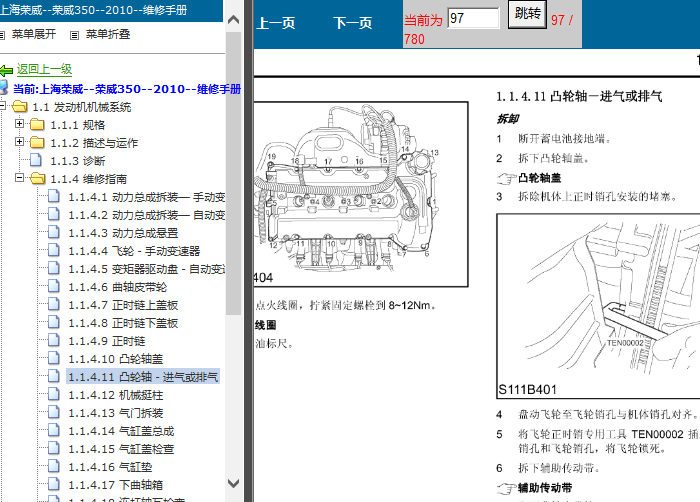Click the page icon for 1.1.4.12 机械挺柱
Viewport: 700px width, 502px height.
coord(54,394)
